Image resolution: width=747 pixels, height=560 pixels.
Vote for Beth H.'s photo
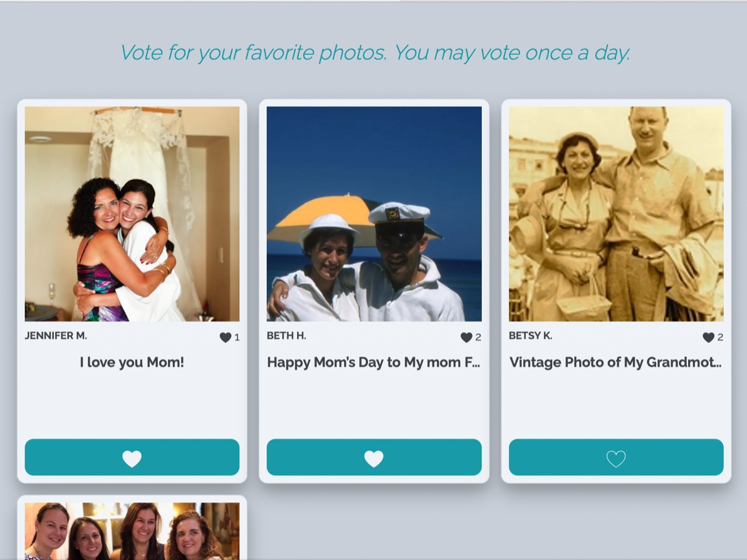pos(373,457)
